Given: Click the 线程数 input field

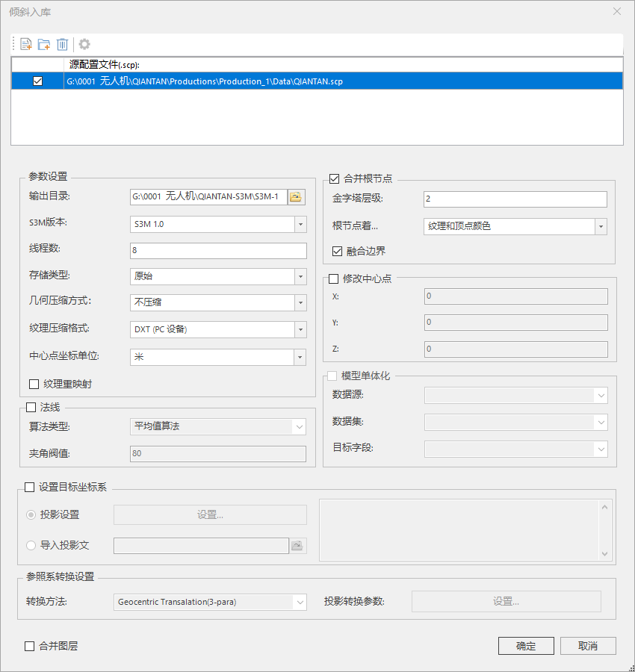Looking at the screenshot, I should [x=218, y=250].
